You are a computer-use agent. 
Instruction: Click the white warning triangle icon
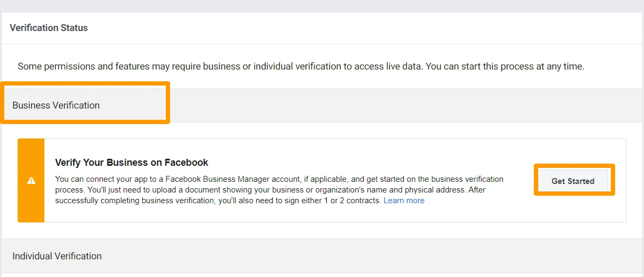point(31,181)
